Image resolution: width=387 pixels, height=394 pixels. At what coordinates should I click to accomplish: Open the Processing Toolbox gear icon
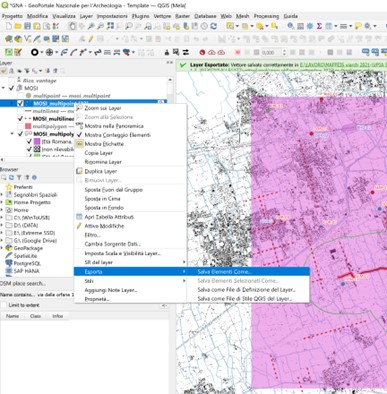point(310,26)
